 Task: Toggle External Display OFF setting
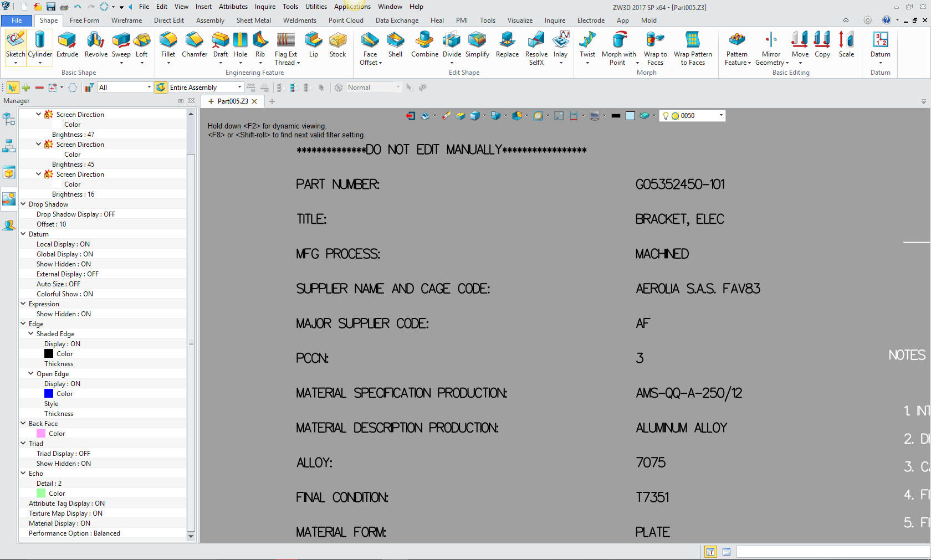pyautogui.click(x=68, y=274)
